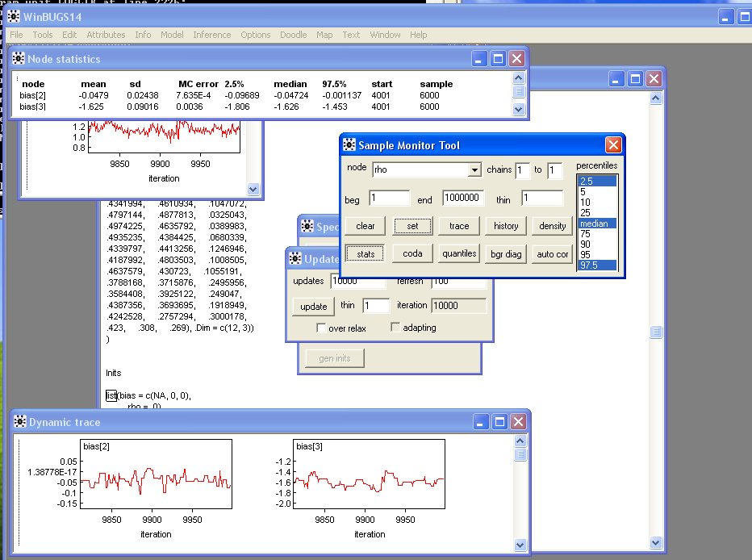Click the update button

(x=313, y=307)
